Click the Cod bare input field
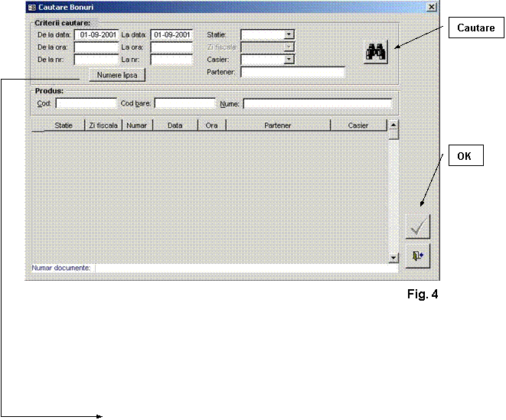 (185, 103)
